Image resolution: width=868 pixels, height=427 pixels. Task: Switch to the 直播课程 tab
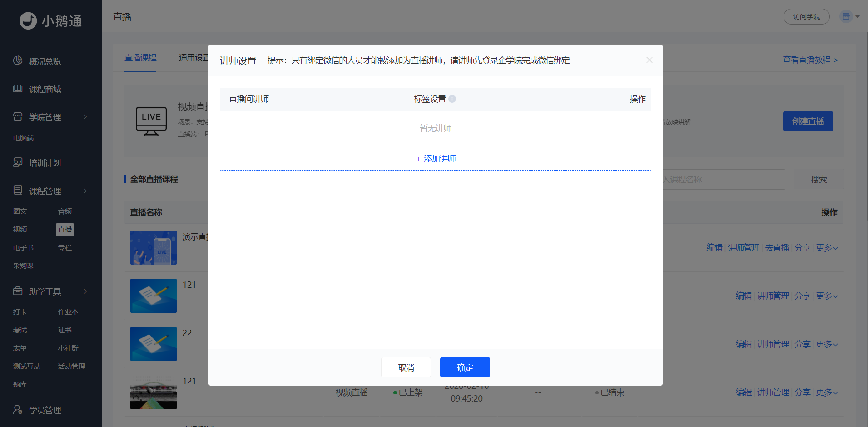coord(140,58)
